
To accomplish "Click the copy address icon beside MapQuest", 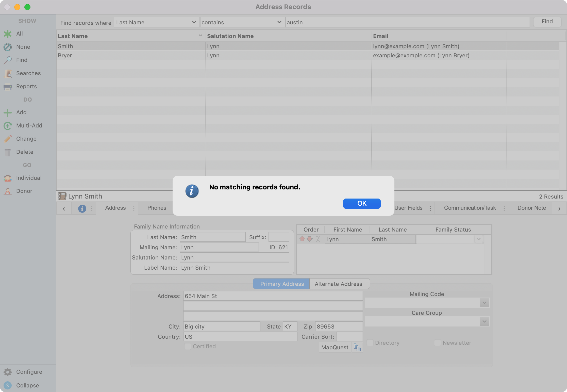I will click(357, 347).
